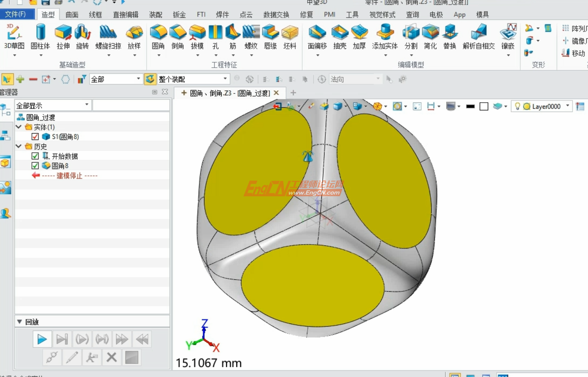Open the 整个装配 scope dropdown
Screen dimensions: 588x377
point(225,79)
